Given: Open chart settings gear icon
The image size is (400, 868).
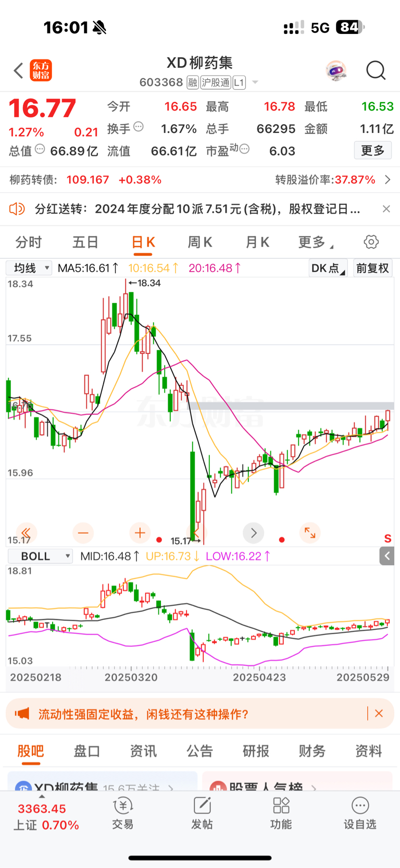Looking at the screenshot, I should click(371, 242).
